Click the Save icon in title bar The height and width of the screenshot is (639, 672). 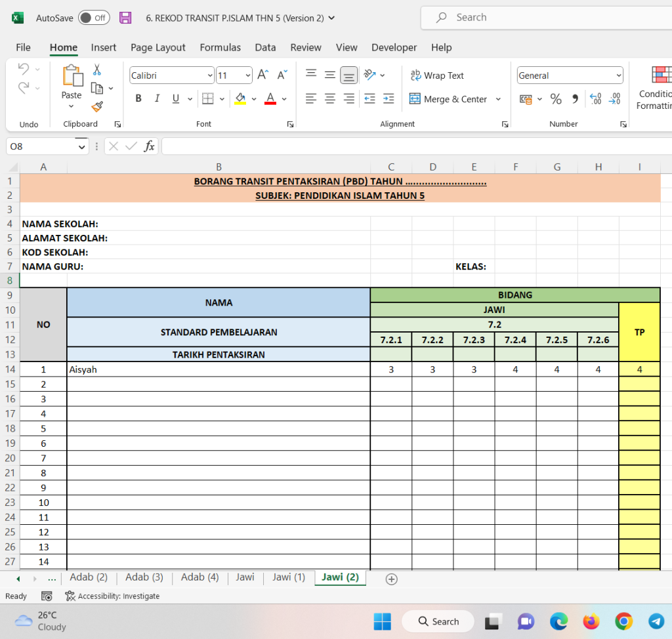coord(125,18)
